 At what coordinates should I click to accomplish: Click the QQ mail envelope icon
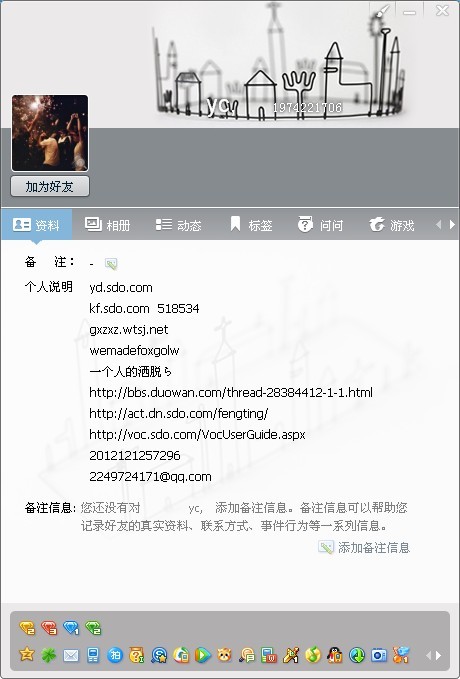click(71, 655)
